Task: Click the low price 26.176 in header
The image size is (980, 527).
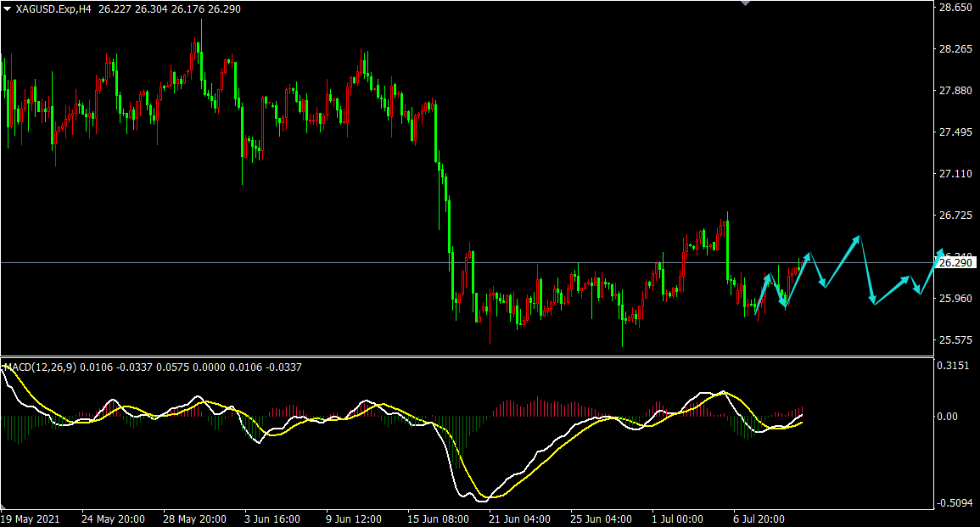Action: click(187, 9)
